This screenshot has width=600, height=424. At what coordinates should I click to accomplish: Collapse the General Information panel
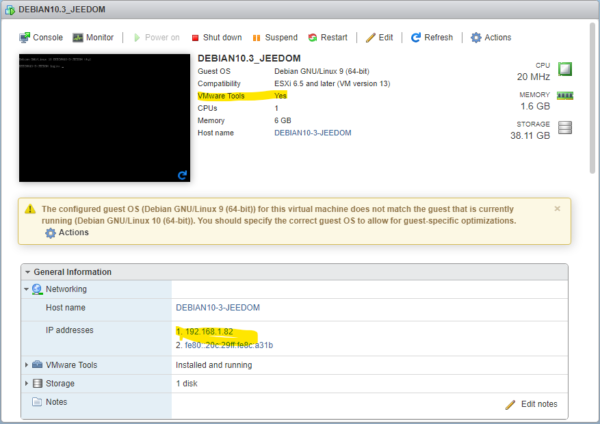[x=27, y=272]
